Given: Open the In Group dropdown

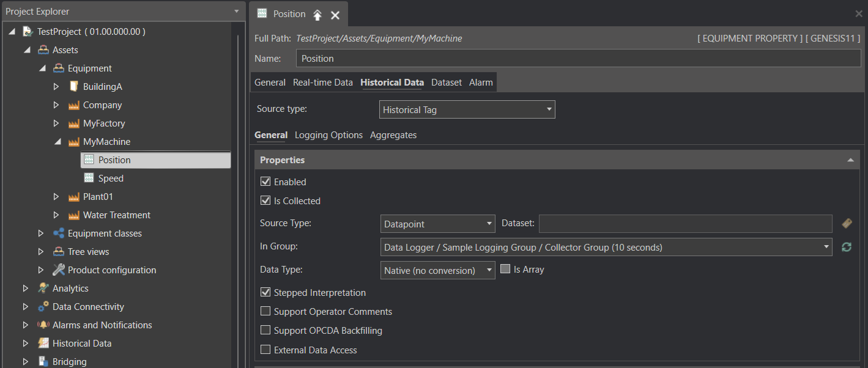Looking at the screenshot, I should tap(606, 248).
